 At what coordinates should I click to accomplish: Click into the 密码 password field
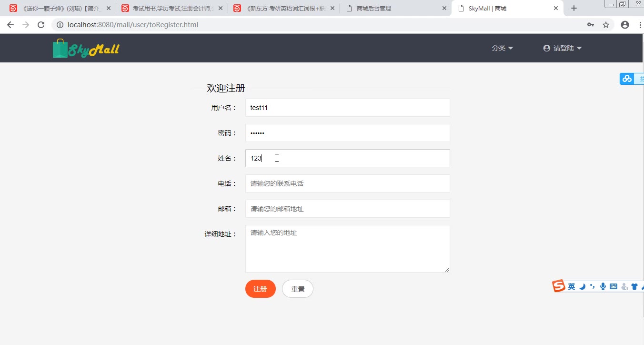(348, 133)
